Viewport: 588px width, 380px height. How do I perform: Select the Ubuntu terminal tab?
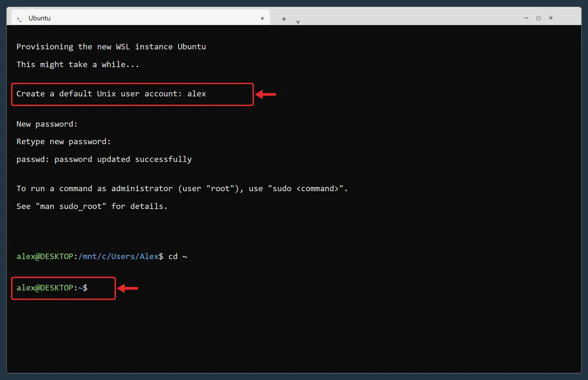[x=140, y=18]
